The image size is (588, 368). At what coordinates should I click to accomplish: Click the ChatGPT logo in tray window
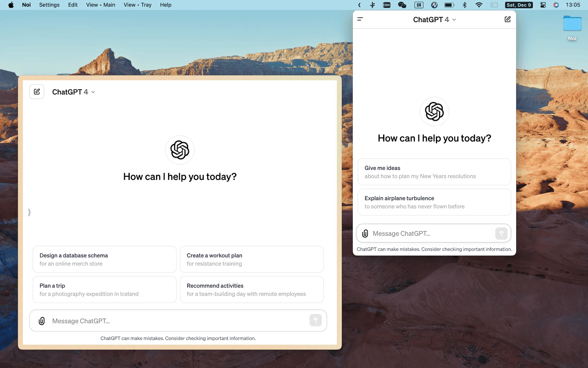[x=434, y=111]
